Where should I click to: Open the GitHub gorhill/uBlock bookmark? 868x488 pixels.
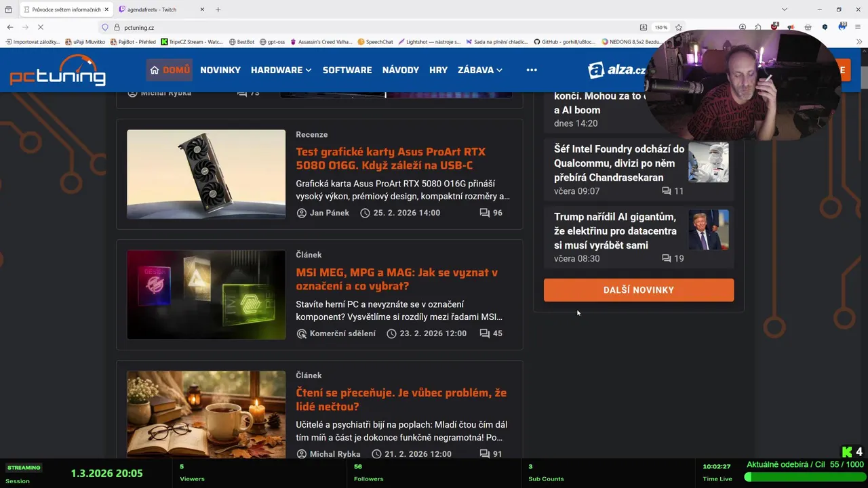[x=564, y=42]
